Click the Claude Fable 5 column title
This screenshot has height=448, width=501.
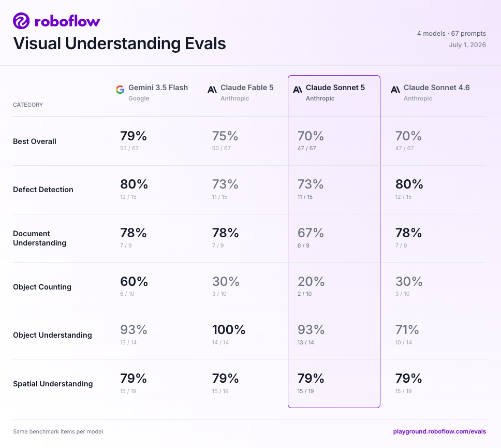[247, 88]
